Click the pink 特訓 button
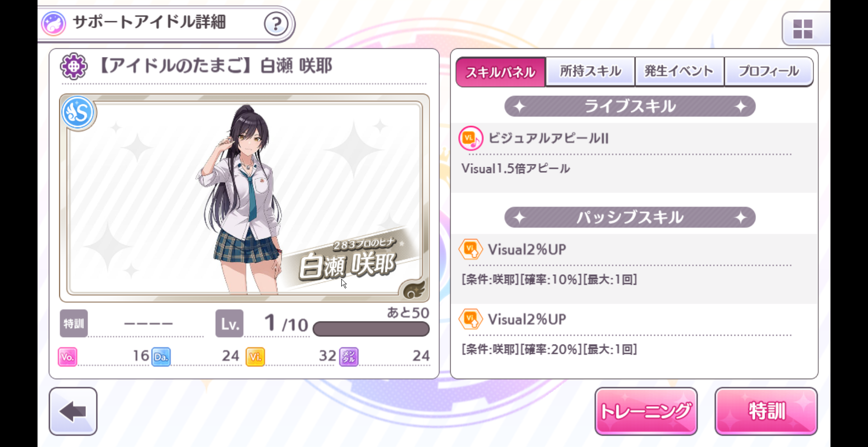Viewport: 868px width, 447px height. tap(766, 411)
